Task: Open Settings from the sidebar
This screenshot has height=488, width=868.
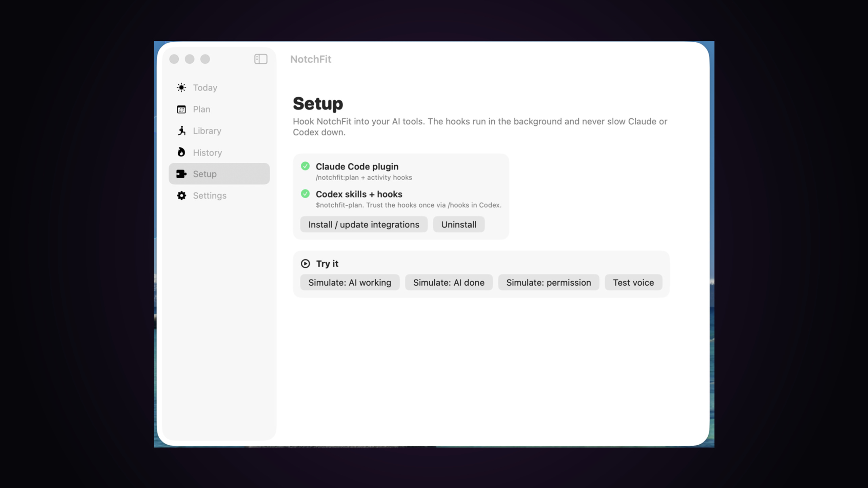Action: [219, 196]
